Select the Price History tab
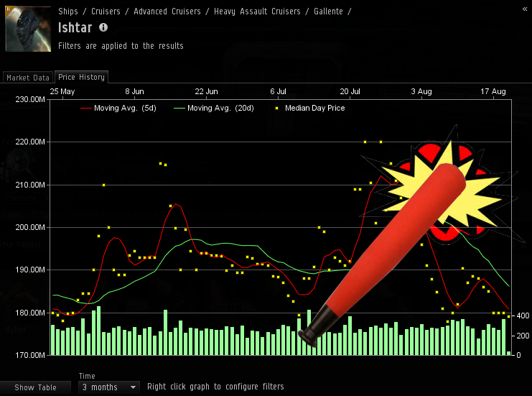This screenshot has height=396, width=532. (81, 77)
